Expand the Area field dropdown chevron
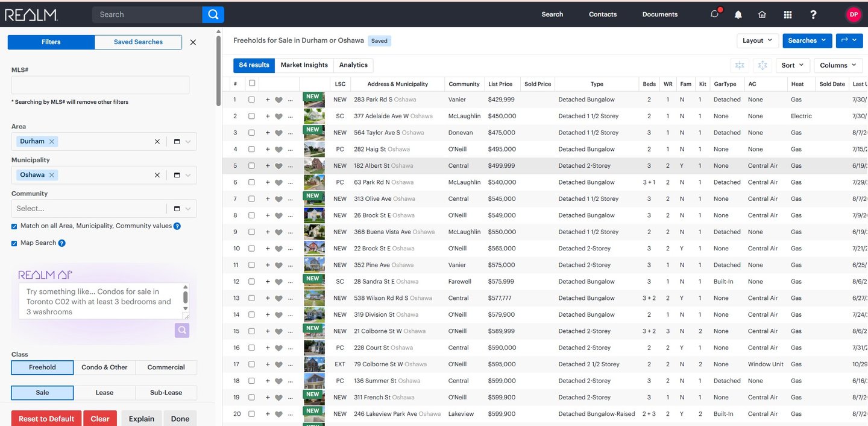The image size is (868, 426). click(188, 141)
